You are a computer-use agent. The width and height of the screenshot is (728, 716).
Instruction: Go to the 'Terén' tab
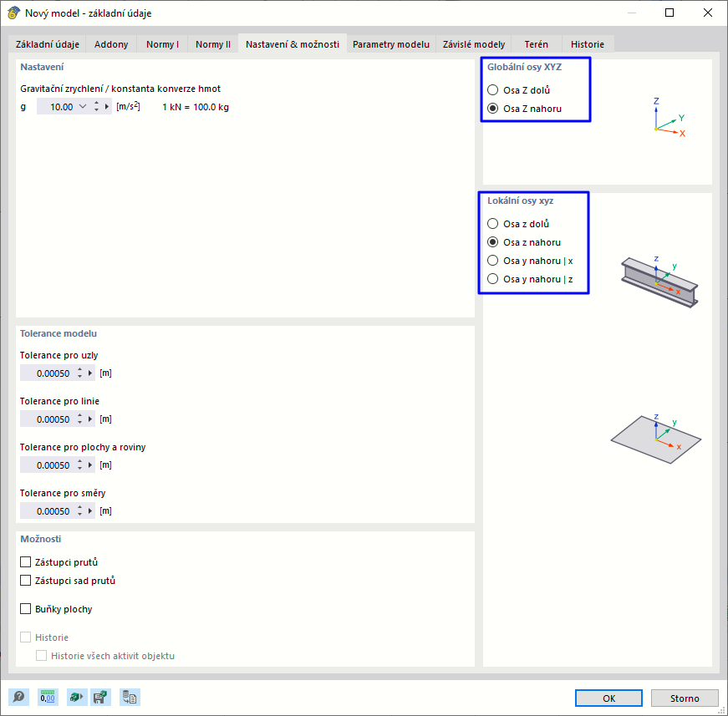tap(537, 44)
